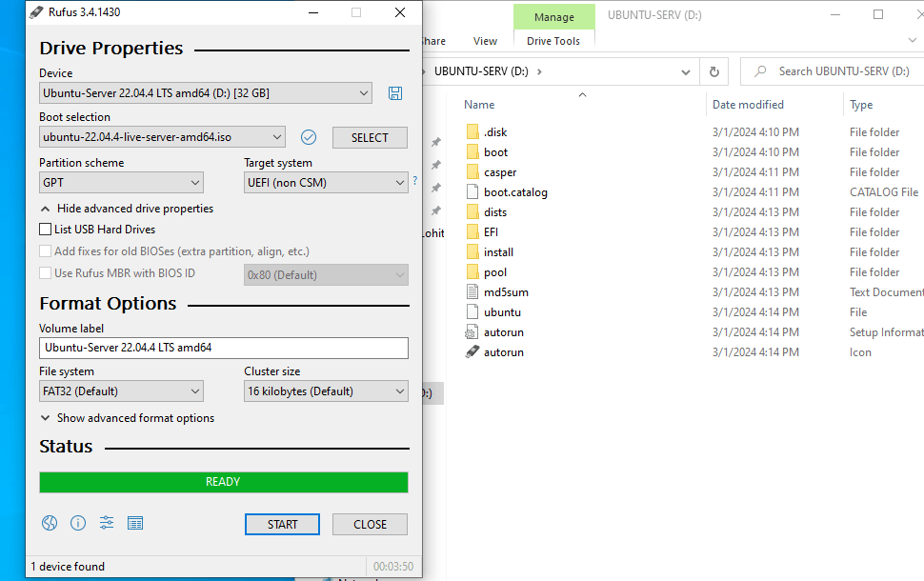The height and width of the screenshot is (581, 924).
Task: Open the View ribbon tab
Action: (x=485, y=41)
